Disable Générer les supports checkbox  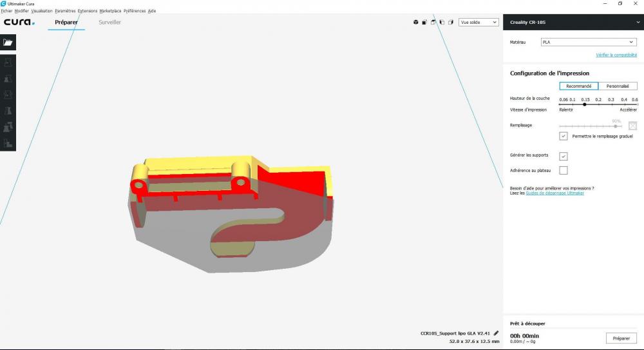[x=563, y=156]
